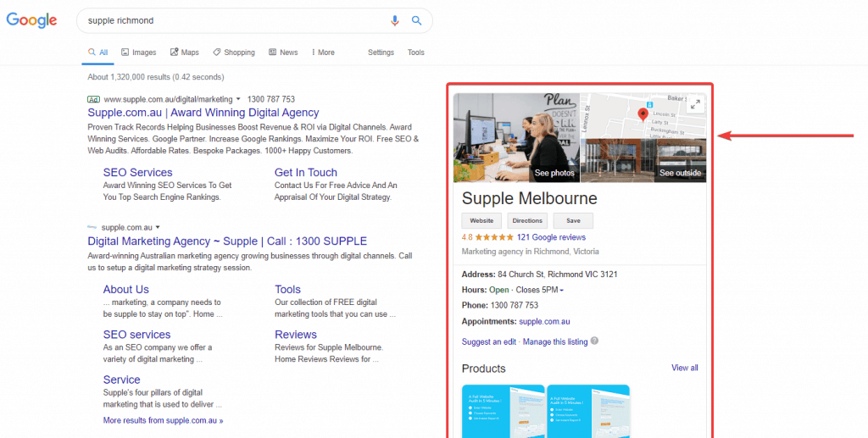This screenshot has height=438, width=868.
Task: Open 'Digital Marketing Agency ~ Supple' result
Action: 227,241
